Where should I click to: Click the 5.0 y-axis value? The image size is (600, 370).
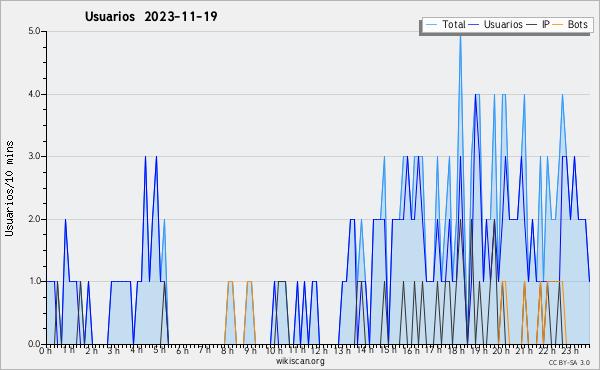(x=34, y=31)
